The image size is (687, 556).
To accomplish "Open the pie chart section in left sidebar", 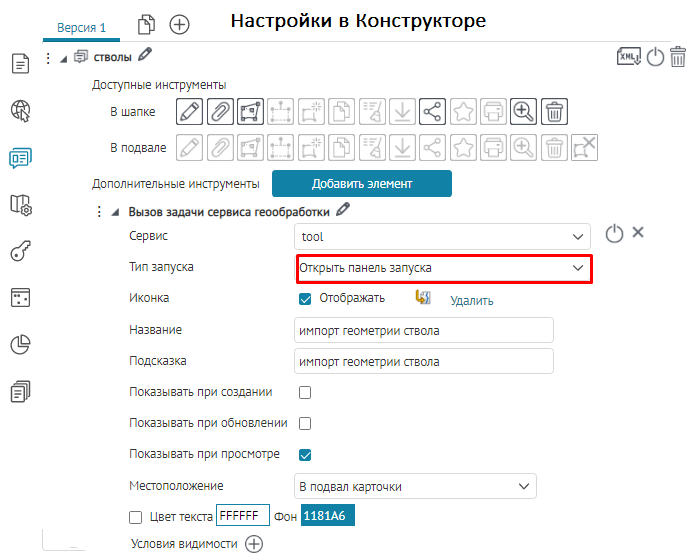I will pos(20,345).
